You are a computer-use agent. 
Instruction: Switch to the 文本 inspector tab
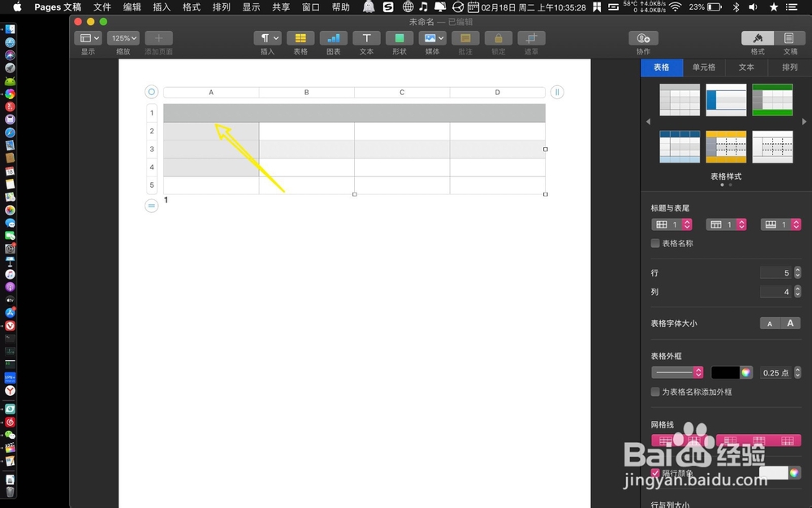click(746, 67)
